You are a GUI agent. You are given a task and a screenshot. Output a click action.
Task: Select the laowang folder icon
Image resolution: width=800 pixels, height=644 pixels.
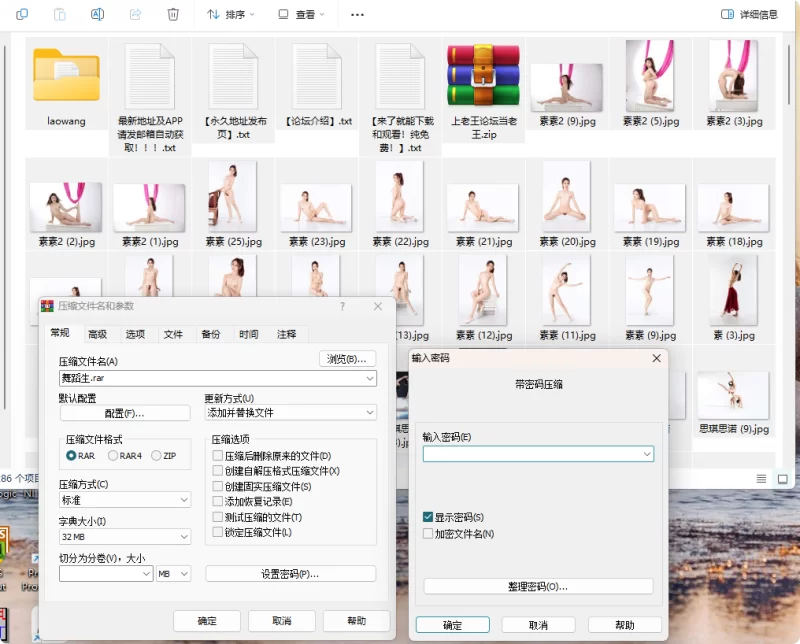pyautogui.click(x=66, y=76)
